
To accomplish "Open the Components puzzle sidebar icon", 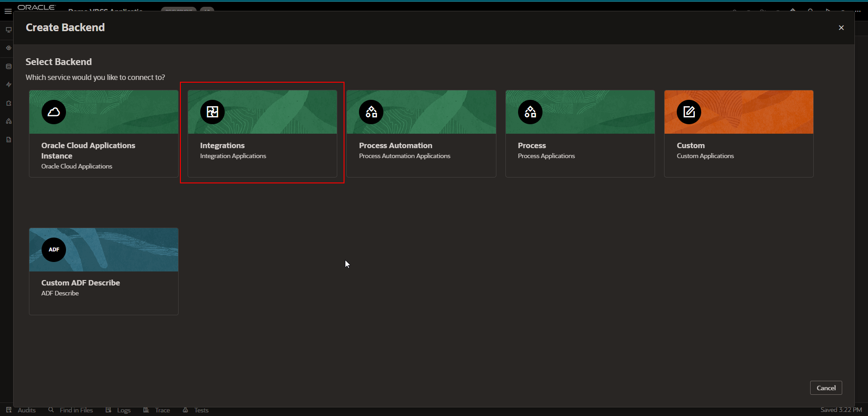I will pyautogui.click(x=9, y=103).
